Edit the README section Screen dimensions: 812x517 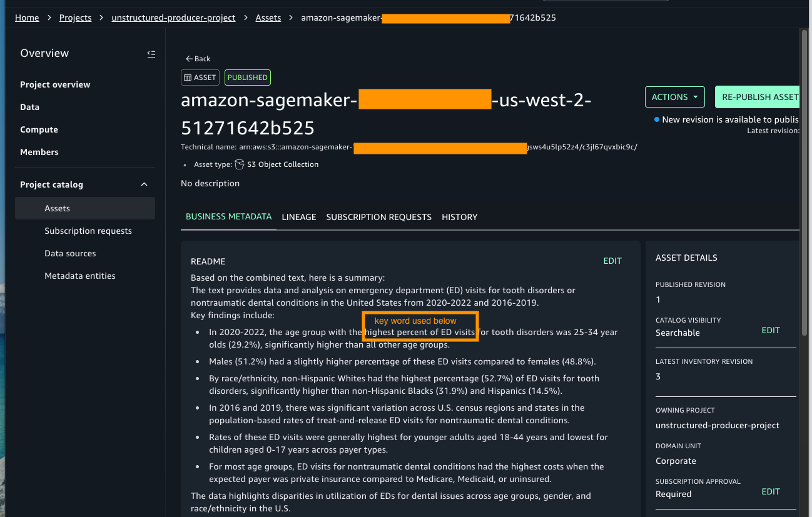[x=612, y=261]
